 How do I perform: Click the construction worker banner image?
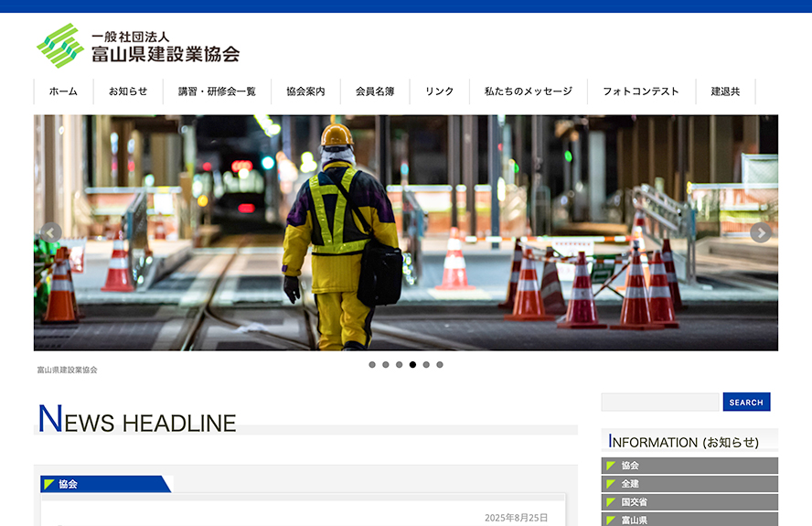click(x=406, y=233)
